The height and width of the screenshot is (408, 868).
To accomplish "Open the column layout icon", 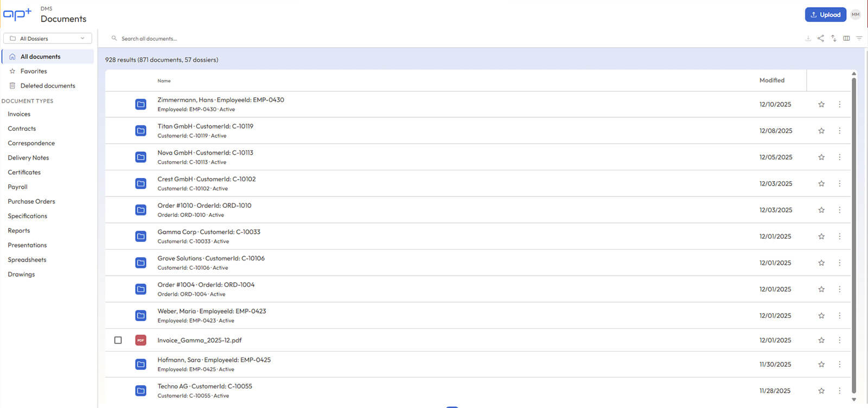I will pos(846,39).
